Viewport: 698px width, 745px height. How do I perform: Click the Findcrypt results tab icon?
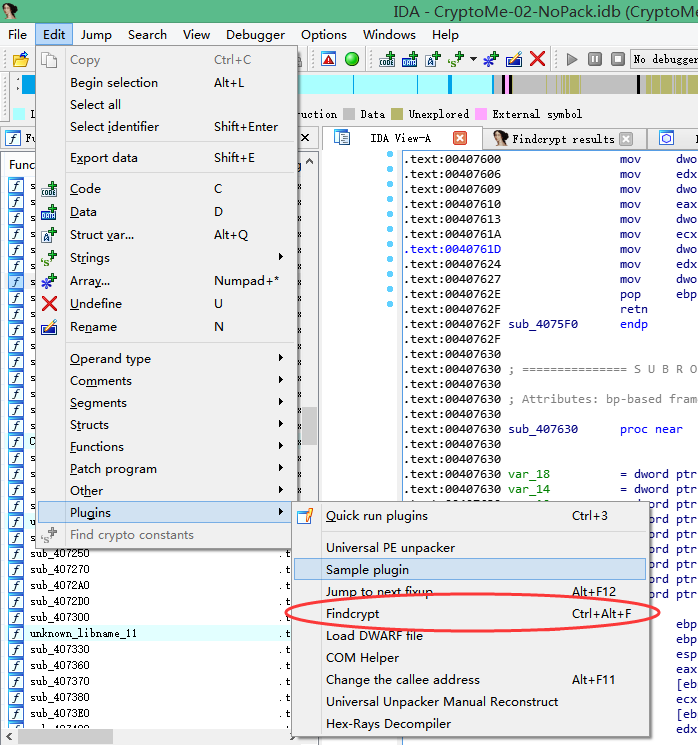(500, 138)
